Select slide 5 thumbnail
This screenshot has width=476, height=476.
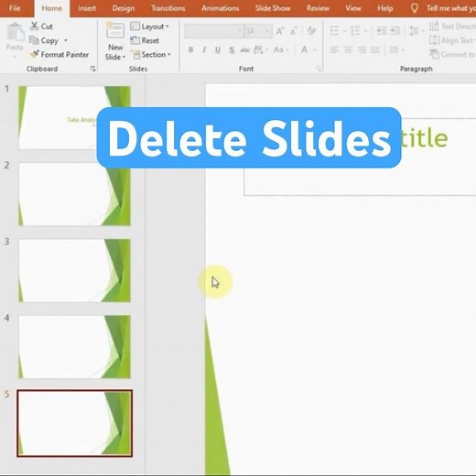pyautogui.click(x=74, y=423)
